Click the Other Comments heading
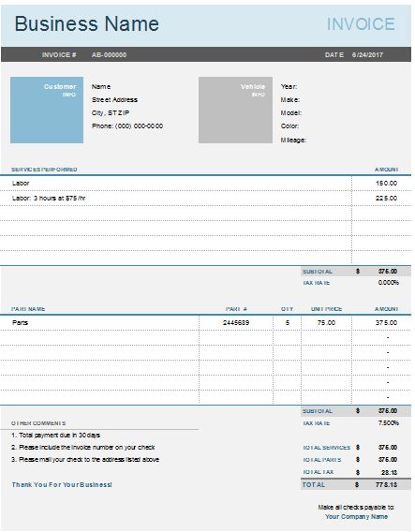 pyautogui.click(x=38, y=423)
